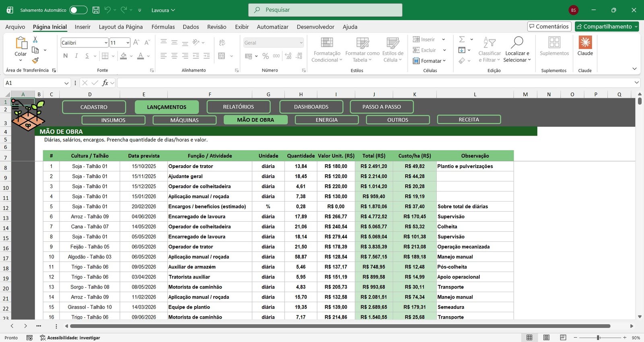Click the thousands separator 000 icon
The height and width of the screenshot is (342, 644).
click(276, 56)
